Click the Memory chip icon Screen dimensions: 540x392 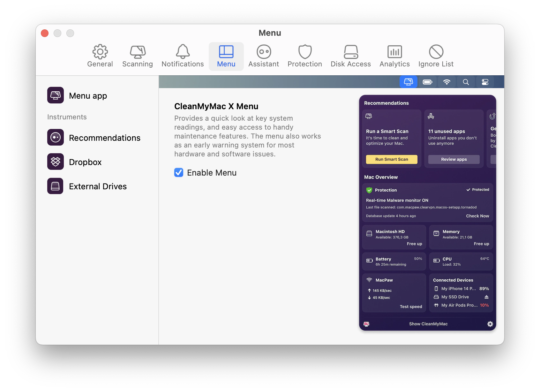[436, 233]
